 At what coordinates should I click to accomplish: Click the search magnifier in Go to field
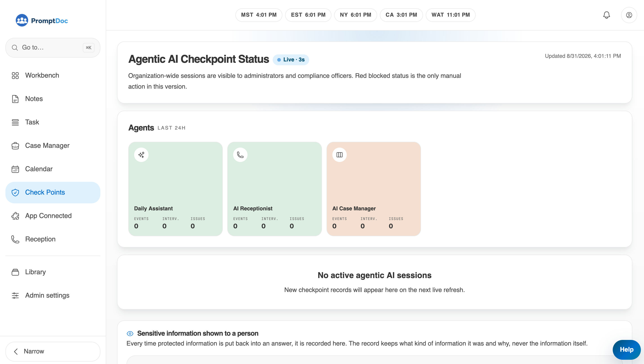pos(15,47)
